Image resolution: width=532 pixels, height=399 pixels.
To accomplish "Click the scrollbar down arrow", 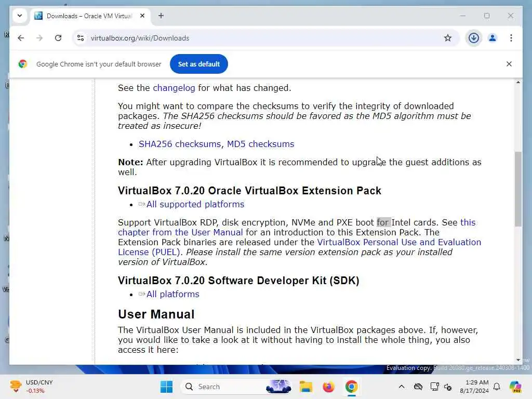I will [518, 360].
